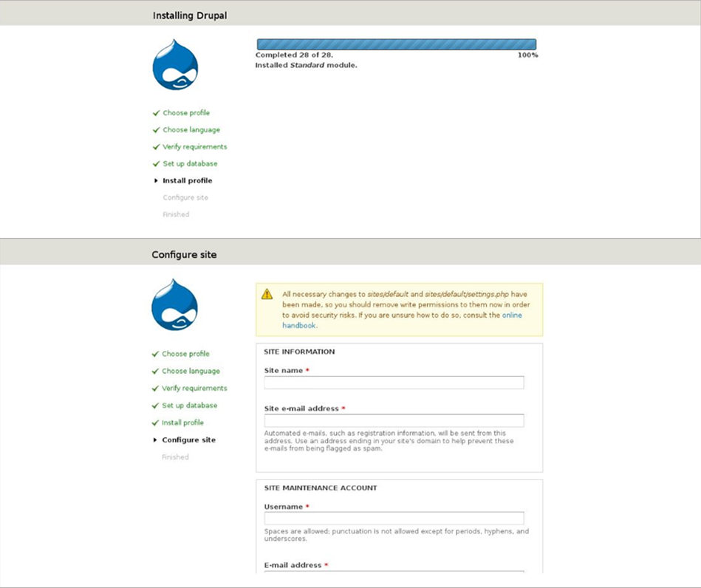Select "Set up database" step in Installing Drupal panel
701x588 pixels.
point(190,164)
